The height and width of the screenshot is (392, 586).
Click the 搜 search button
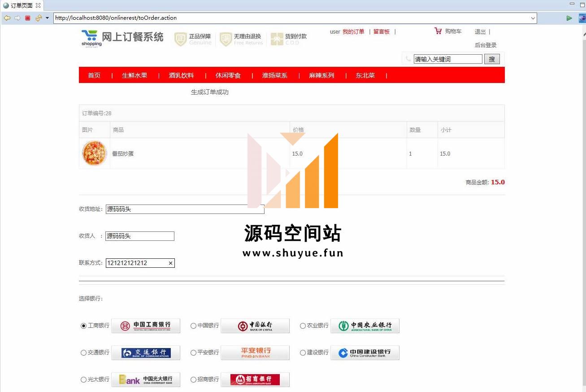coord(492,59)
